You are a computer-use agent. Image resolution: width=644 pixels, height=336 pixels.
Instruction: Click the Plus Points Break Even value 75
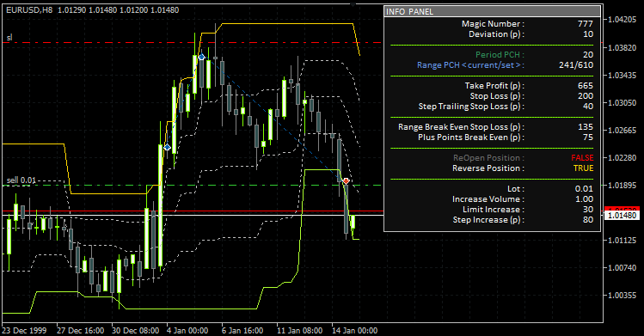click(588, 137)
